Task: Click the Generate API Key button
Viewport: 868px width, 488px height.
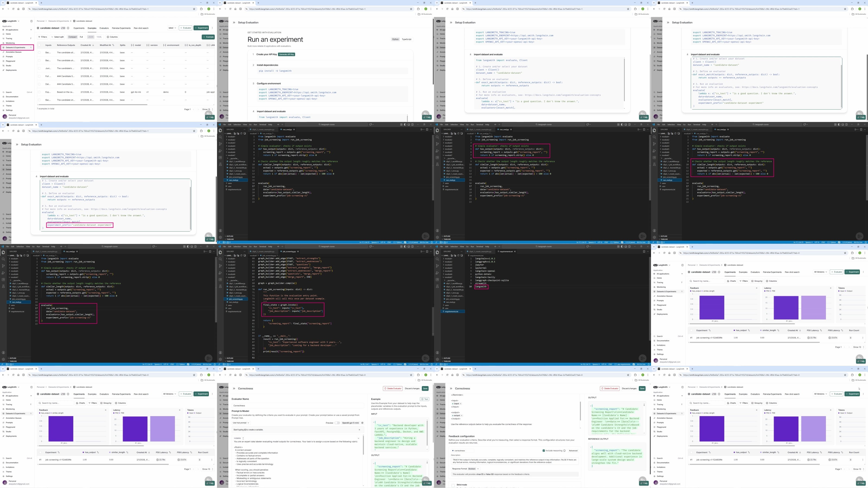Action: point(286,54)
